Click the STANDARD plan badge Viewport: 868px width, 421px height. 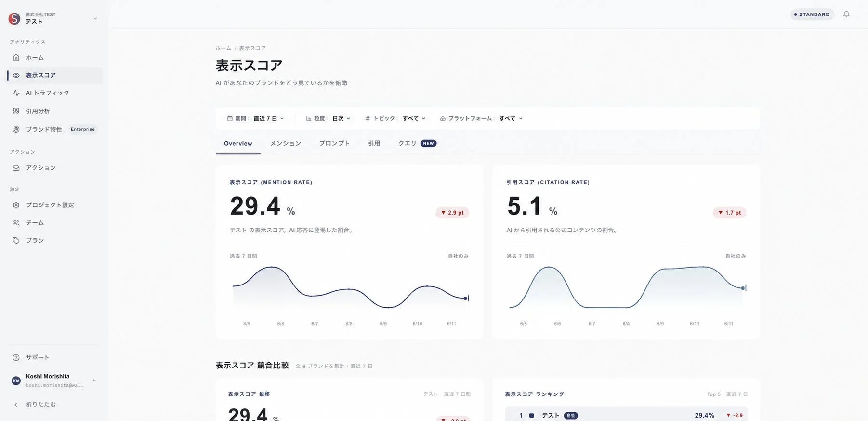tap(812, 14)
